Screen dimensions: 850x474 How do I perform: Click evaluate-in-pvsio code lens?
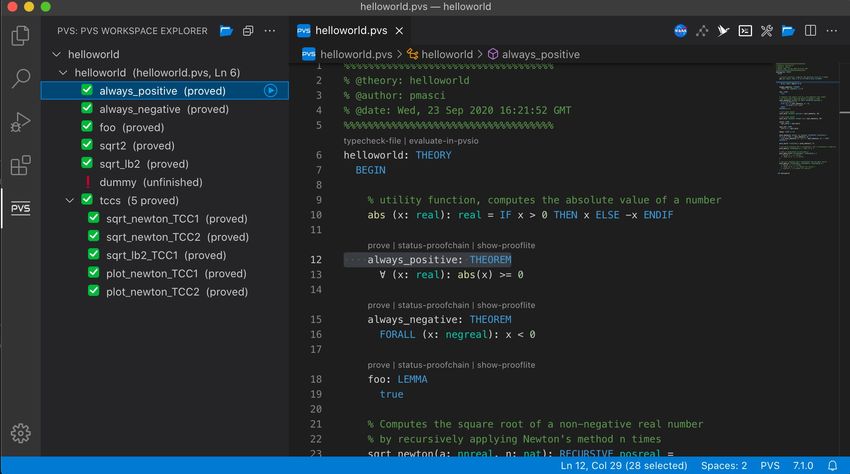click(x=443, y=140)
